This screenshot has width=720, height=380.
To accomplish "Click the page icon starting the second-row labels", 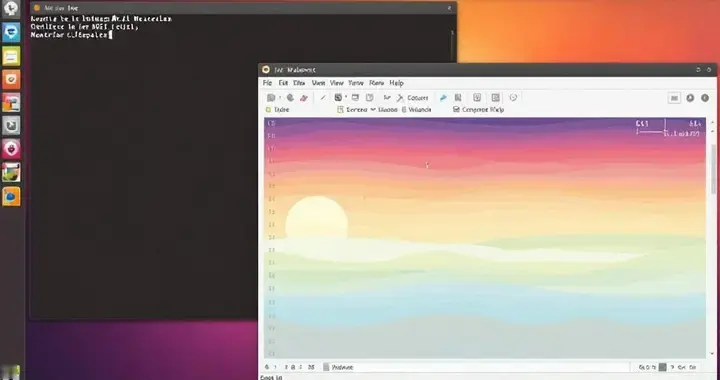I will click(340, 110).
